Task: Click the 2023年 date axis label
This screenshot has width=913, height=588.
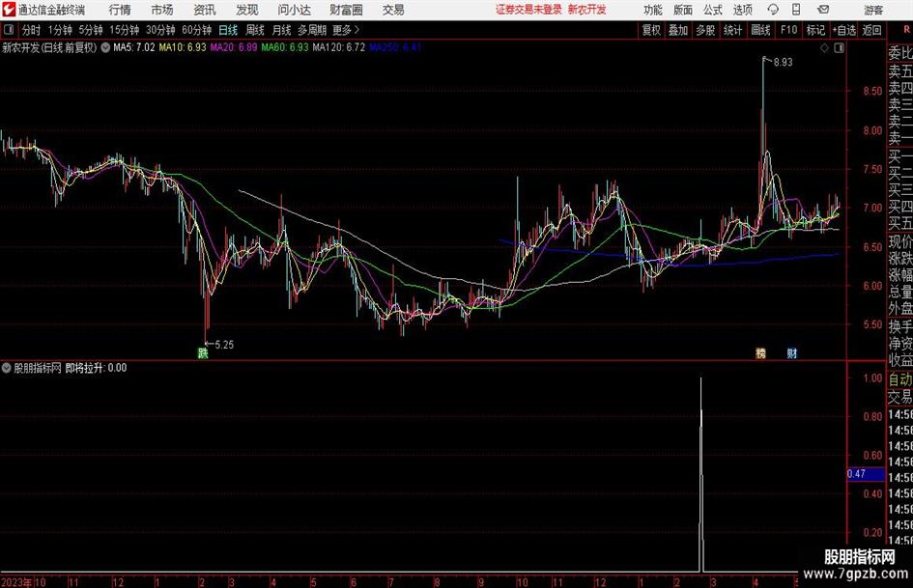Action: [x=16, y=582]
